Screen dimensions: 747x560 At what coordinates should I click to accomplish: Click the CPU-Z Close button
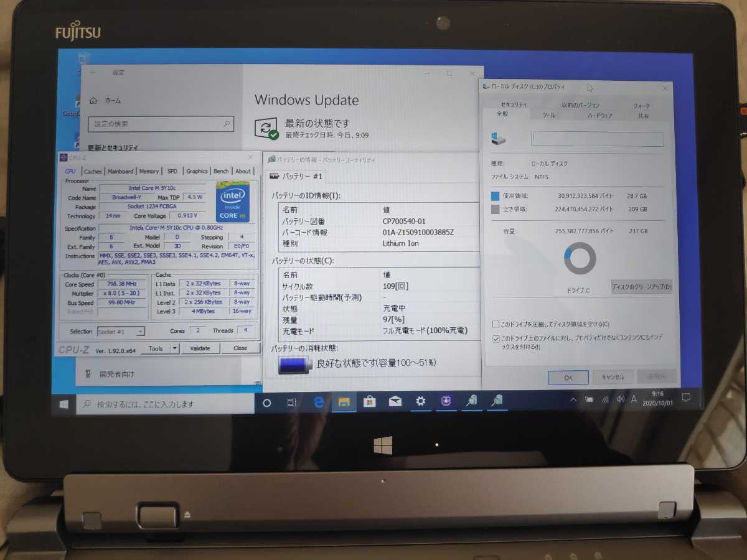coord(240,348)
